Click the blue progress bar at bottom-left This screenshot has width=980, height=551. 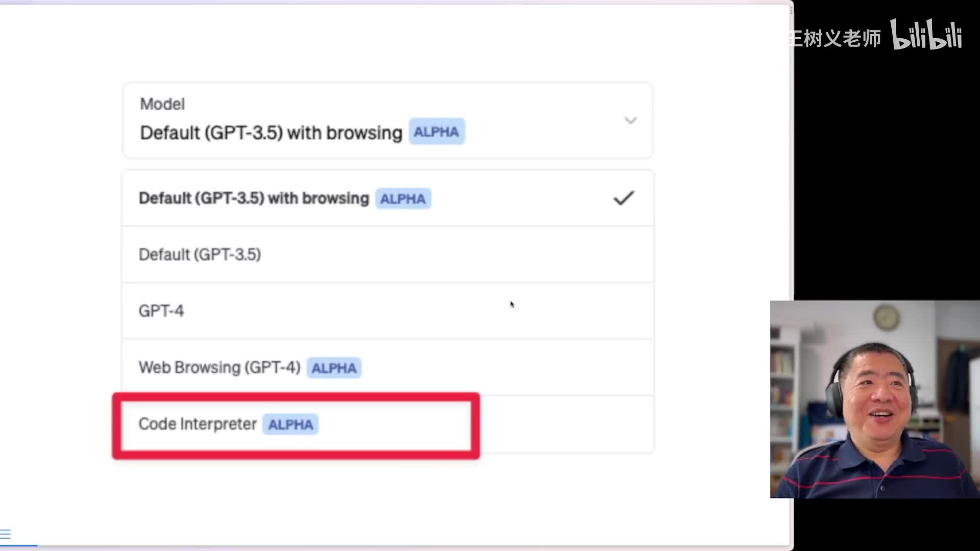point(19,545)
